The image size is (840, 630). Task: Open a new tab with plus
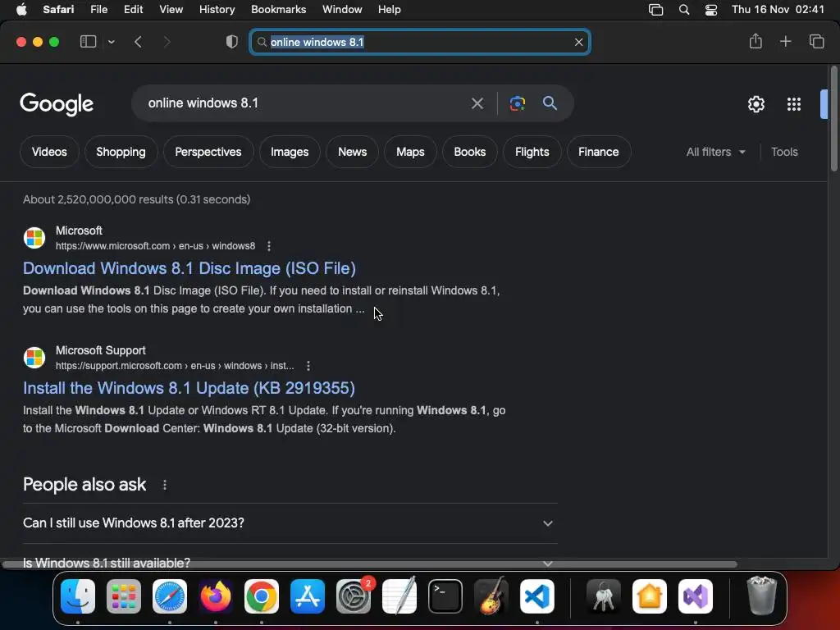[x=785, y=41]
